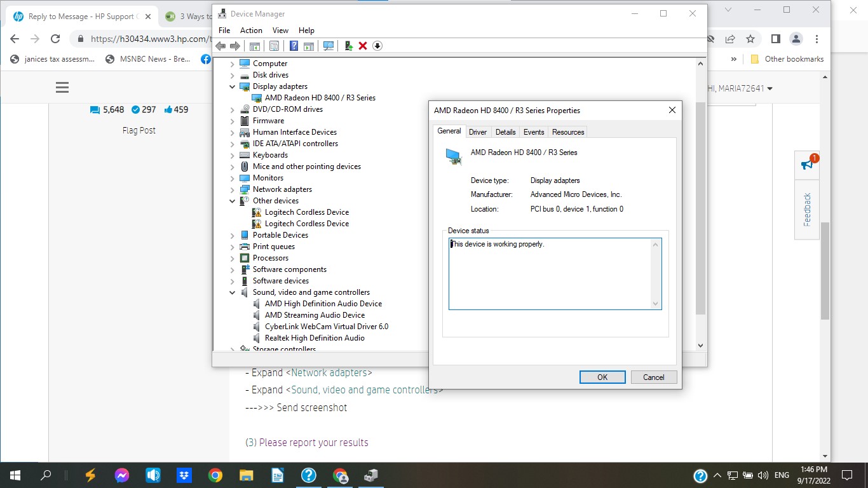Scan for hardware changes using toolbar icon
868x488 pixels.
[x=328, y=45]
